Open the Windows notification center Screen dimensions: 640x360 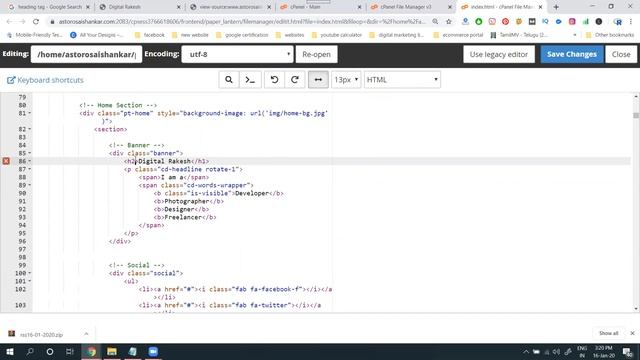tap(627, 352)
